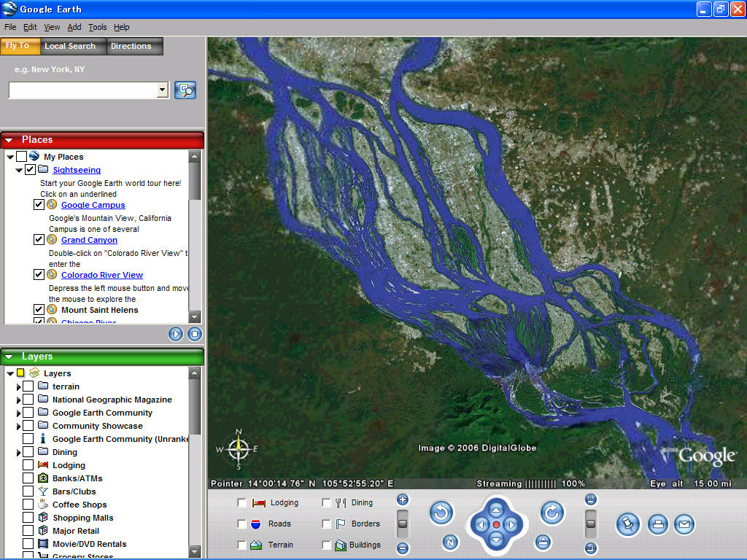Zoom in with the plus button

(403, 499)
